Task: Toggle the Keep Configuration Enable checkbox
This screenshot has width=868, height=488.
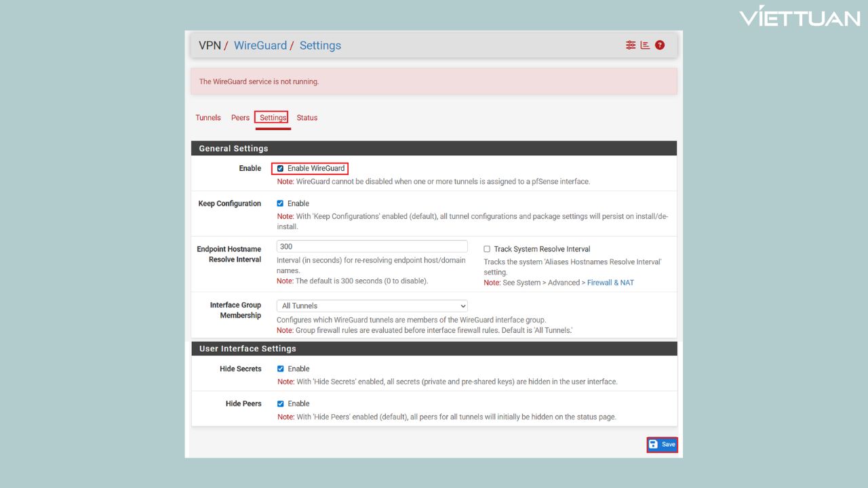Action: pyautogui.click(x=280, y=203)
